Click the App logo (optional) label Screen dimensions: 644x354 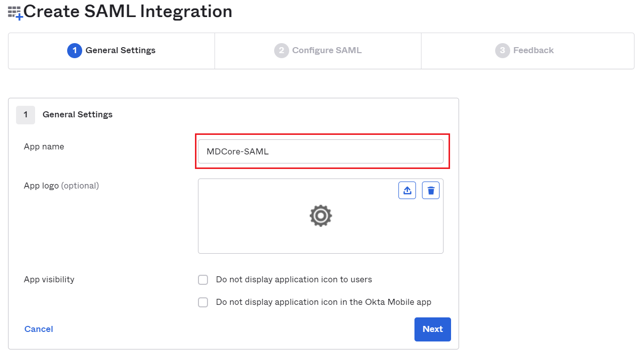pos(61,186)
